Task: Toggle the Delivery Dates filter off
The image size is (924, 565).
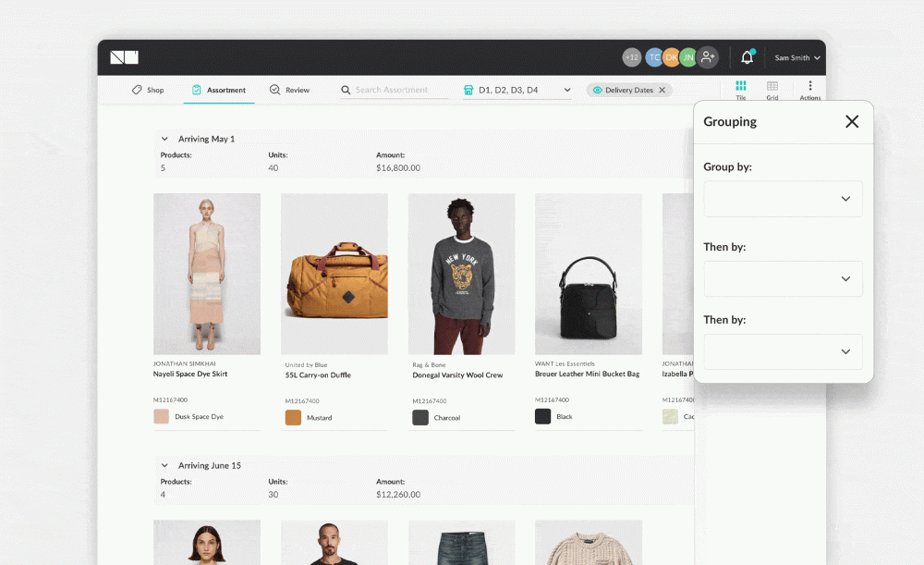Action: pos(662,90)
